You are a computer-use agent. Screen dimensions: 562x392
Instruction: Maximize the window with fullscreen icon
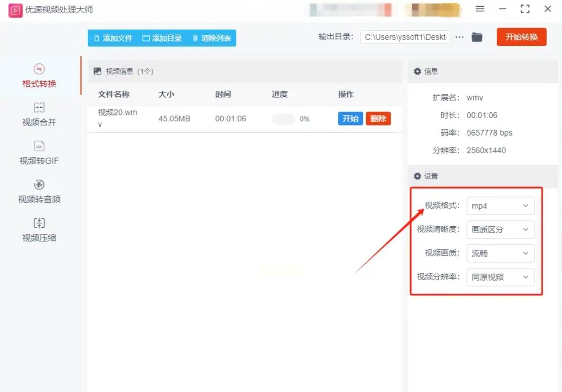coord(525,9)
